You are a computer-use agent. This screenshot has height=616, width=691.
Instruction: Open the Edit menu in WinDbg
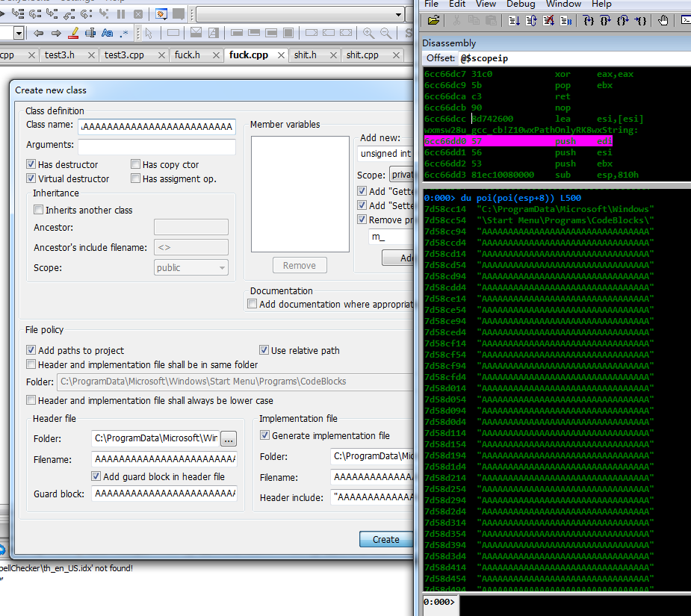(x=457, y=4)
